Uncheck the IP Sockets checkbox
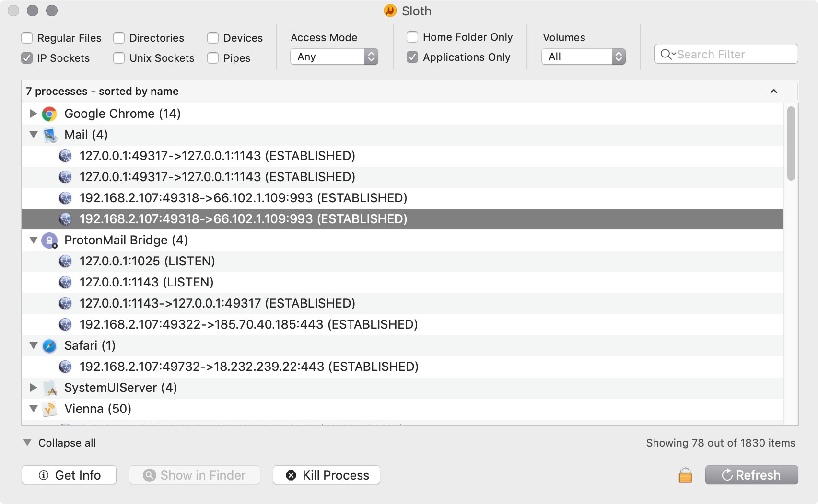 coord(27,58)
